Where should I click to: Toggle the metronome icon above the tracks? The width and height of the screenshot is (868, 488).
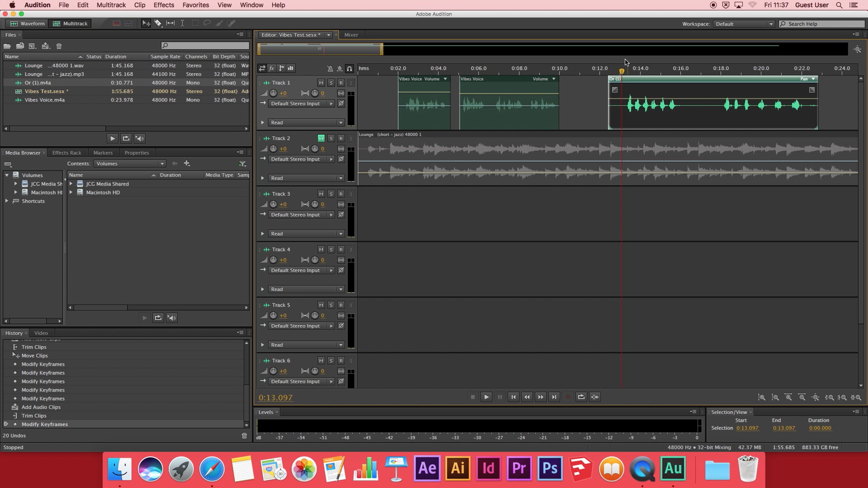click(330, 68)
